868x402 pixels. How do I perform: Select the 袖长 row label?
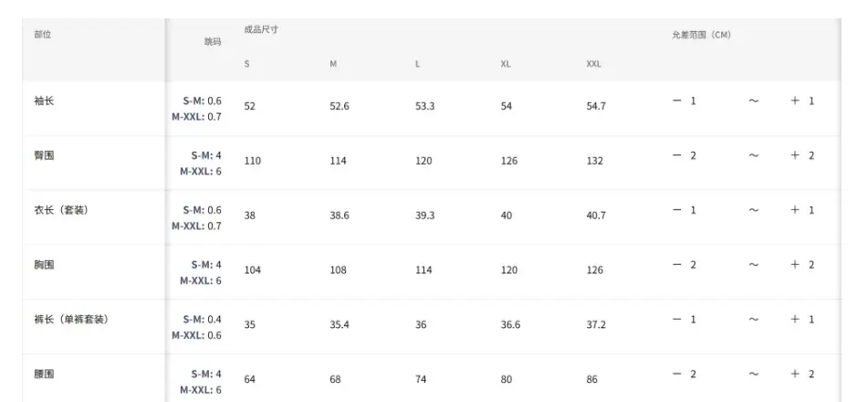tap(44, 100)
